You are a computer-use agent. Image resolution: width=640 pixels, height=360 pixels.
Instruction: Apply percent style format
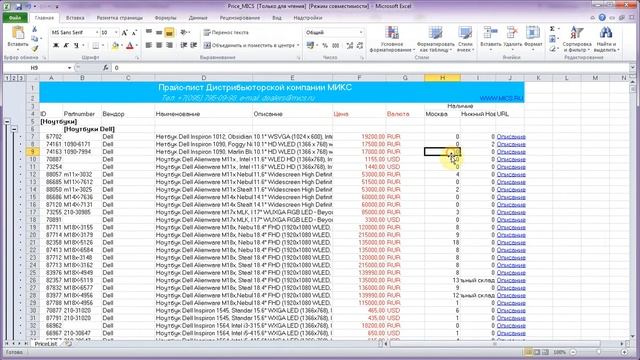[325, 45]
